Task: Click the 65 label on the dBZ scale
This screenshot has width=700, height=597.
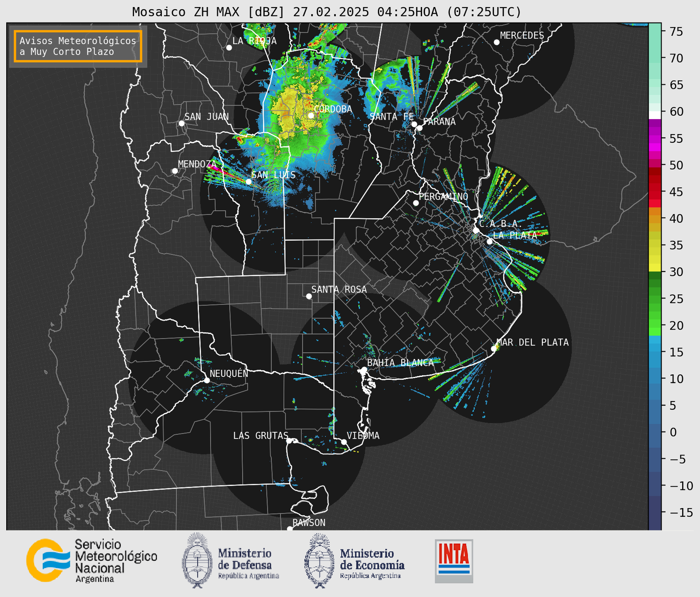Action: pyautogui.click(x=676, y=85)
